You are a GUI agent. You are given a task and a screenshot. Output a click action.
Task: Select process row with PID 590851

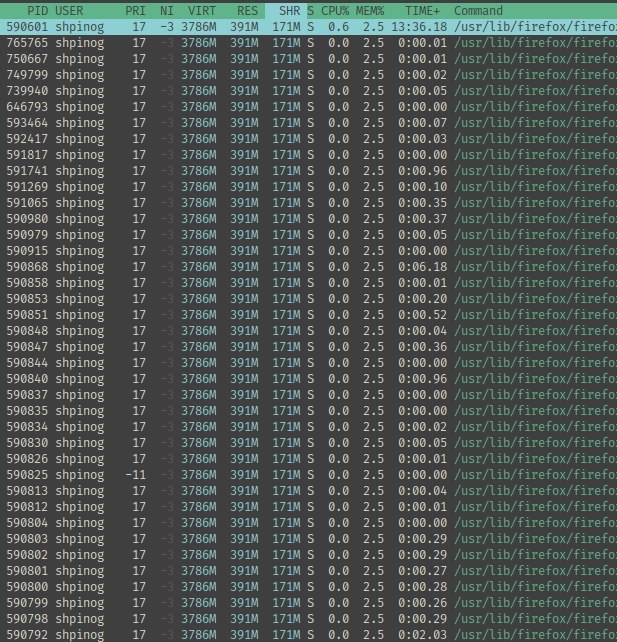click(x=308, y=314)
